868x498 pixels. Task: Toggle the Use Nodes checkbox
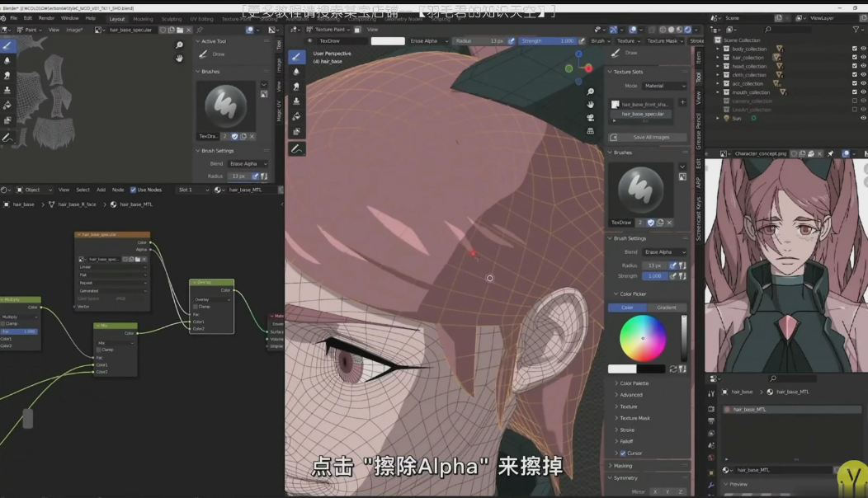133,190
